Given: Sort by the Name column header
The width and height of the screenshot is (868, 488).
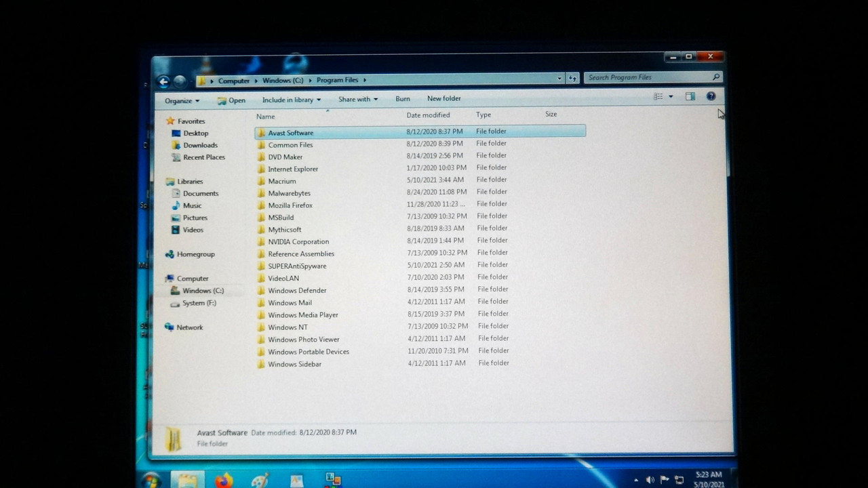Looking at the screenshot, I should pos(266,117).
